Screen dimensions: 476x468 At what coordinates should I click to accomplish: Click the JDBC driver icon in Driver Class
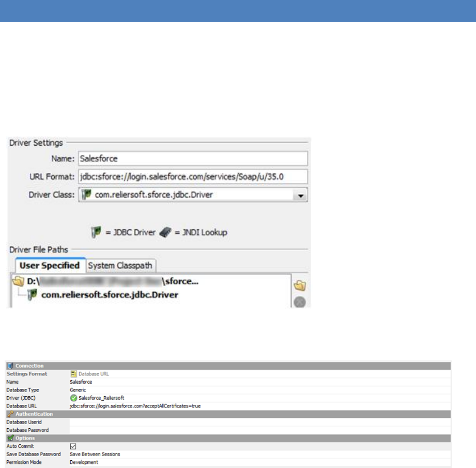pyautogui.click(x=86, y=194)
